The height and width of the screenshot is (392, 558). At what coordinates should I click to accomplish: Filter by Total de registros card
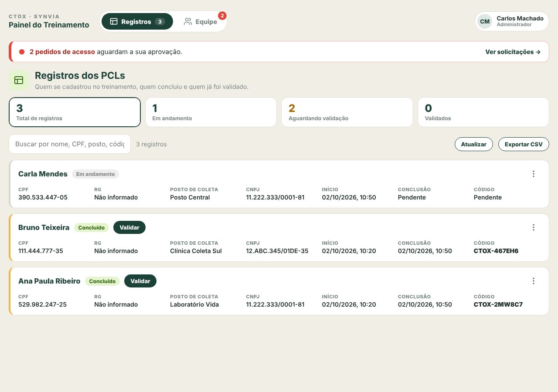click(75, 112)
